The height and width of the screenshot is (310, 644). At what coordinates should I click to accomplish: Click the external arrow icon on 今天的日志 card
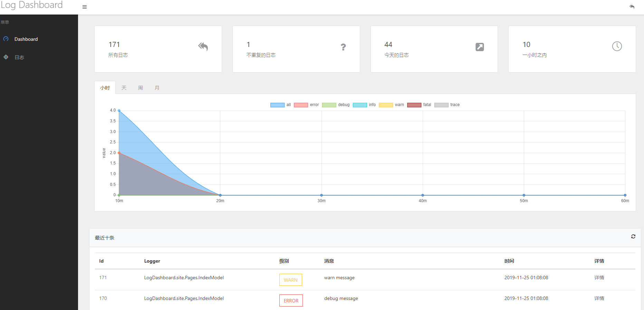pyautogui.click(x=480, y=47)
